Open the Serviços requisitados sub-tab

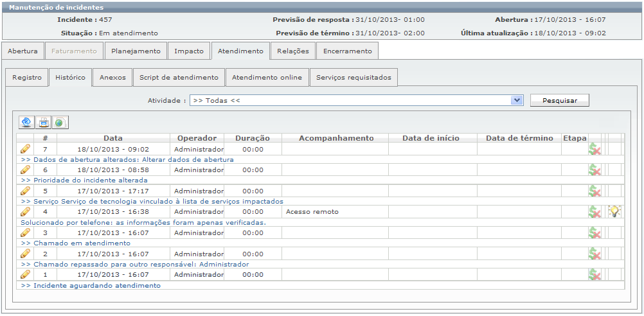click(x=353, y=77)
